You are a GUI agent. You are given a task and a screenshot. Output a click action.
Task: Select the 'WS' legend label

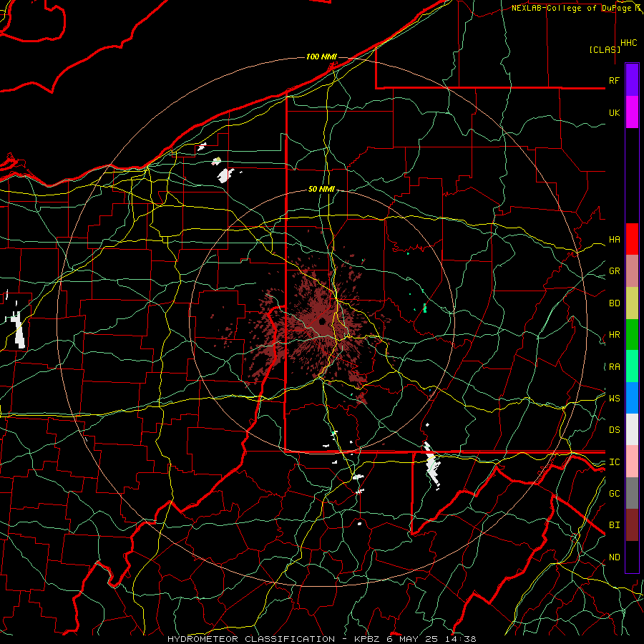[x=614, y=399]
